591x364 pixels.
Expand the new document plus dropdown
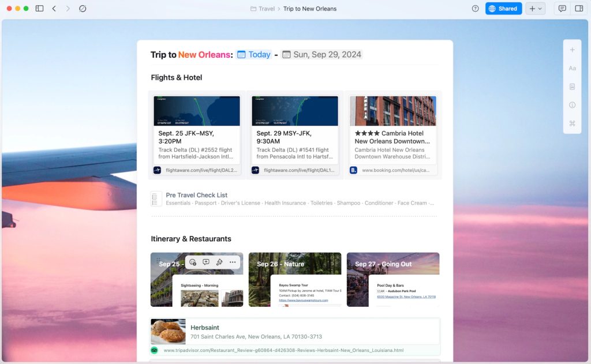tap(535, 9)
